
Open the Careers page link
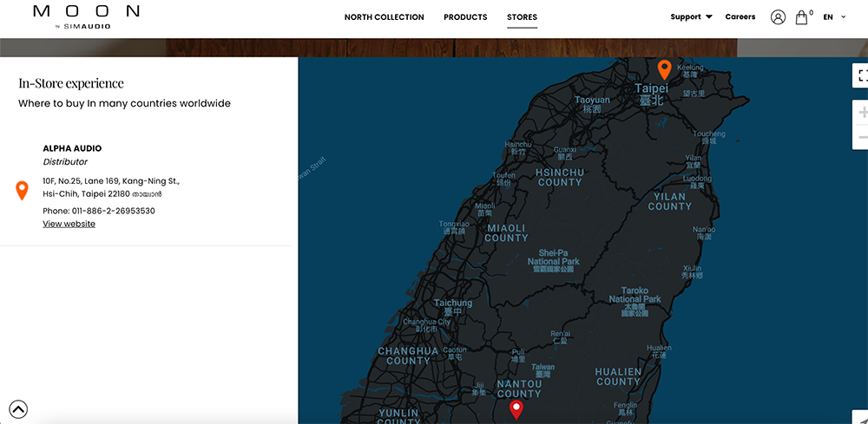point(740,16)
